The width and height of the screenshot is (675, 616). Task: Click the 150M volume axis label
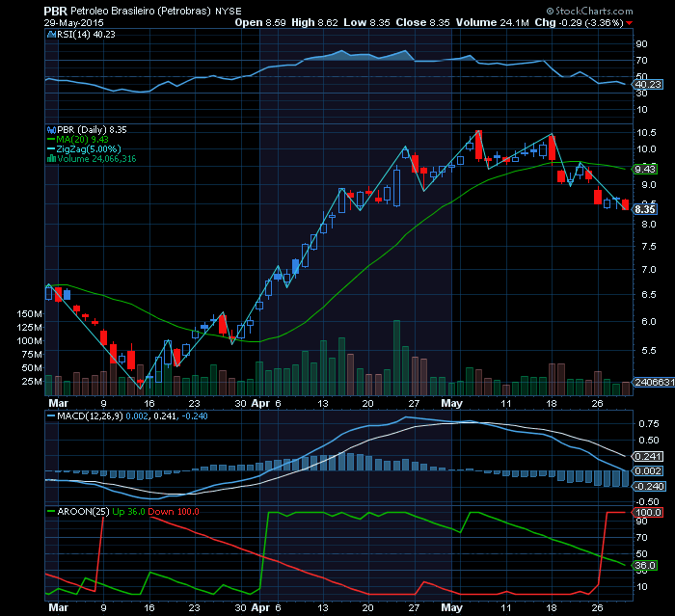[x=30, y=314]
